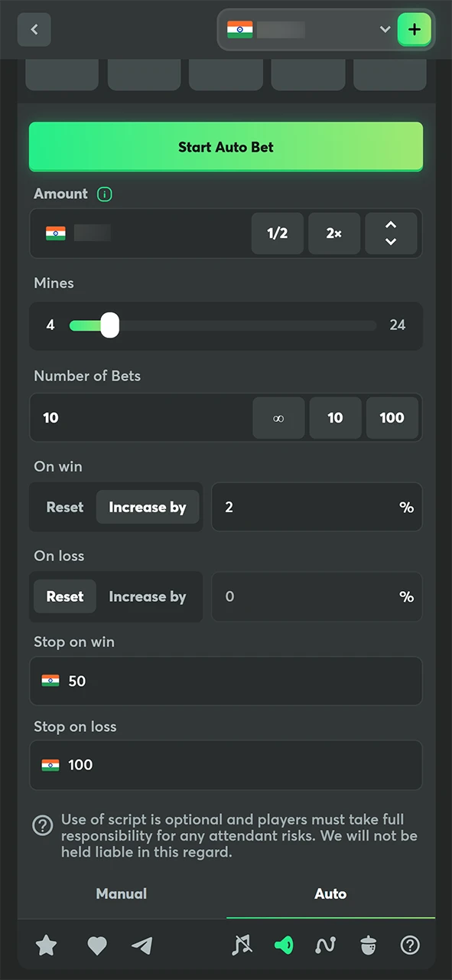Open the Amount info tooltip
Viewport: 452px width, 980px height.
pos(104,194)
